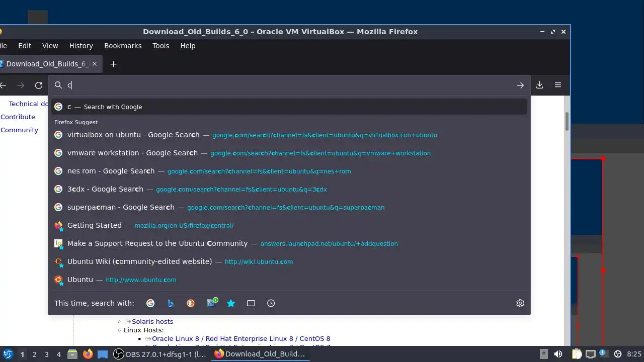Click the disabled Forward arrow
The height and width of the screenshot is (362, 644).
tap(21, 85)
